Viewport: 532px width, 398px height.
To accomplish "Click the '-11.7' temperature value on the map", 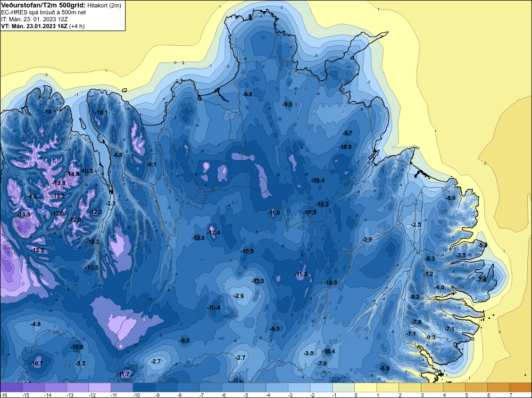I will (123, 374).
